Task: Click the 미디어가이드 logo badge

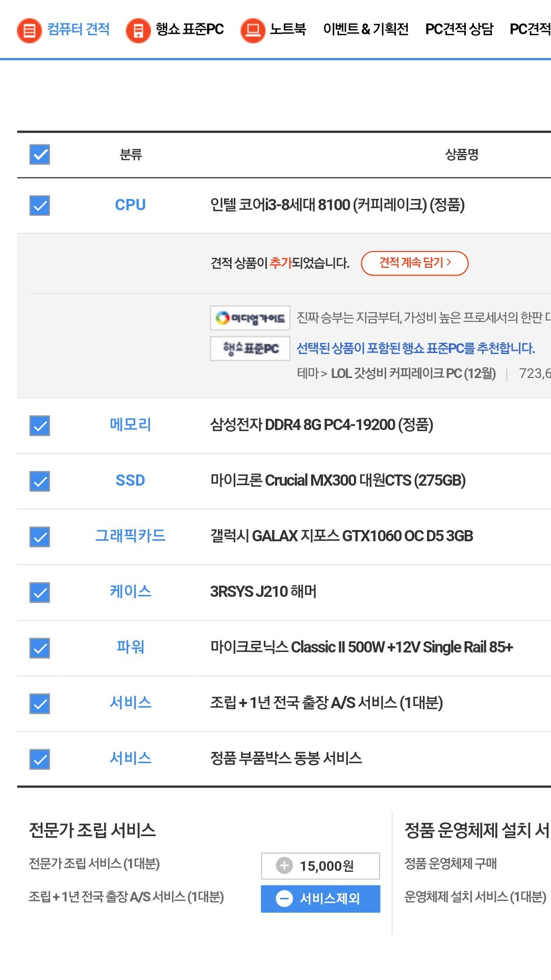Action: tap(250, 318)
